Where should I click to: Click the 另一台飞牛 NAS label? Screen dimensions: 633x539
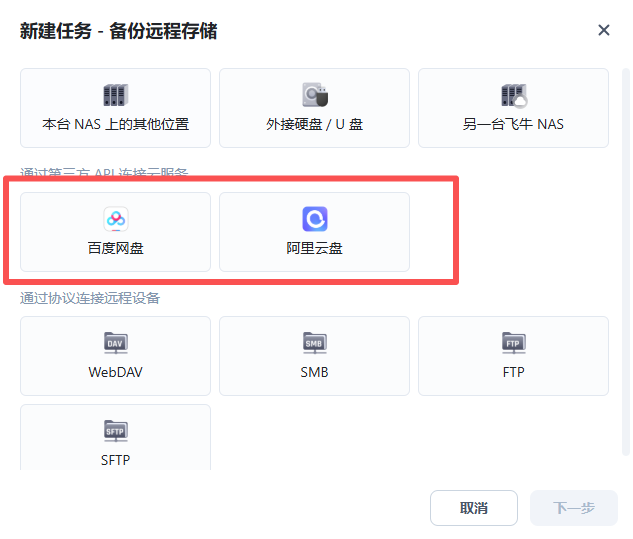(x=513, y=124)
